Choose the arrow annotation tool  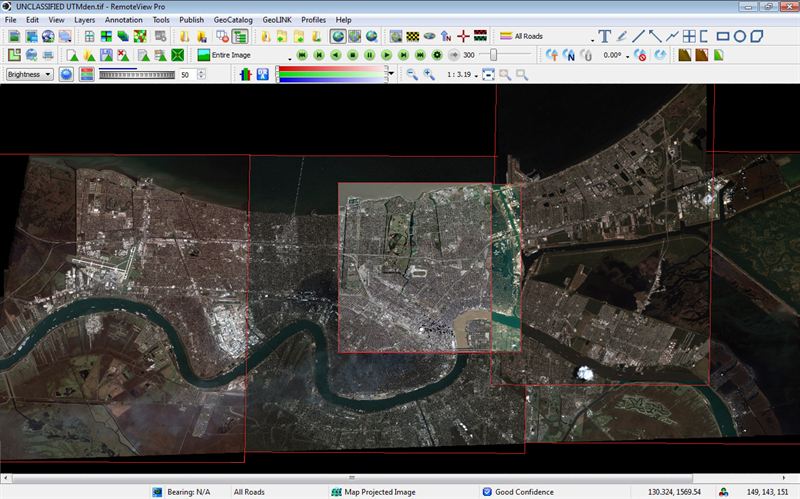[656, 36]
